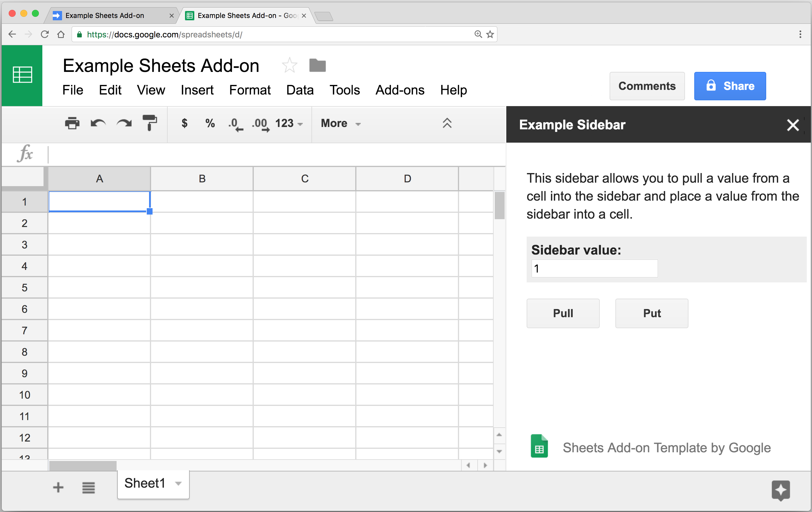Viewport: 812px width, 512px height.
Task: Click the Sidebar value input field
Action: [593, 268]
